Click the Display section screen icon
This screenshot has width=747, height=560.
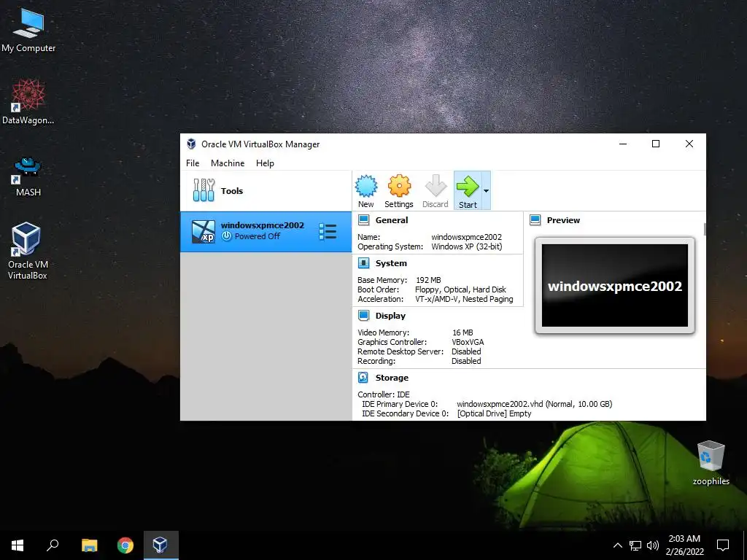click(363, 316)
